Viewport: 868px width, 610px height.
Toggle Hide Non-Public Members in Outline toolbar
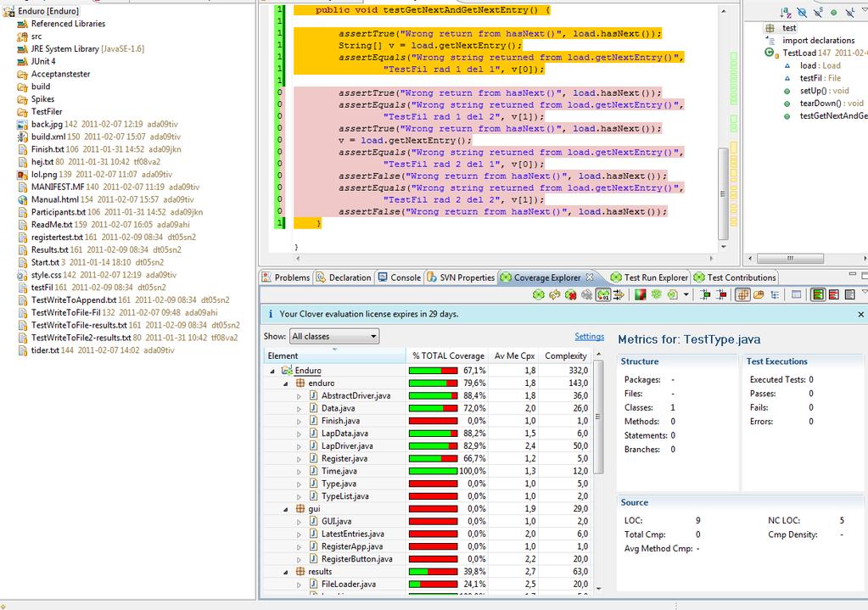(x=834, y=12)
